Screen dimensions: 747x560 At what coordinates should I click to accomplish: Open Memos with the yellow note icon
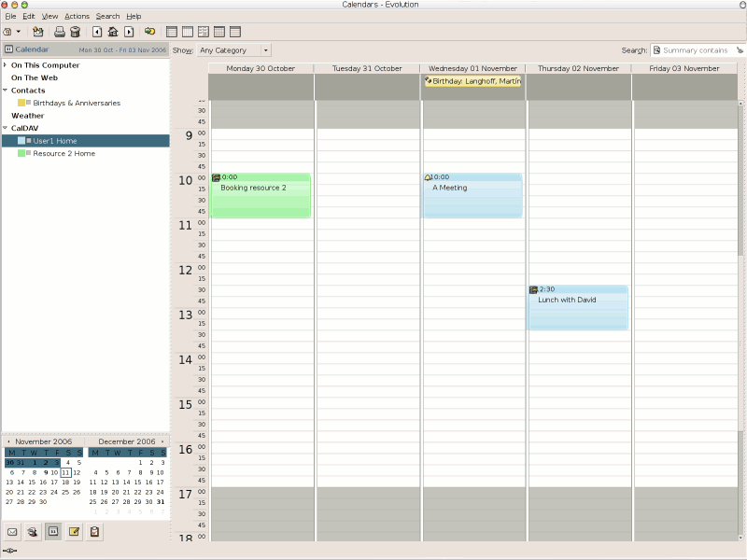[x=74, y=532]
